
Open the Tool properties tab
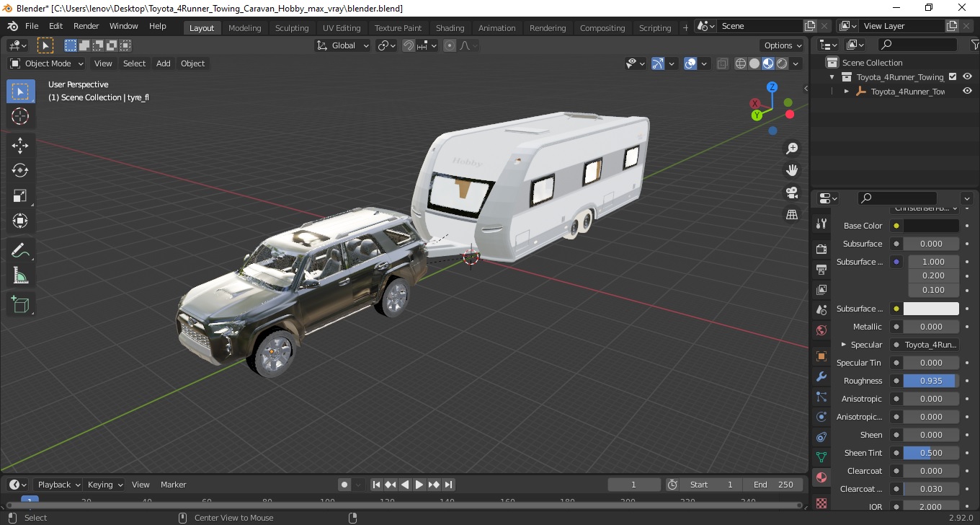[x=821, y=224]
